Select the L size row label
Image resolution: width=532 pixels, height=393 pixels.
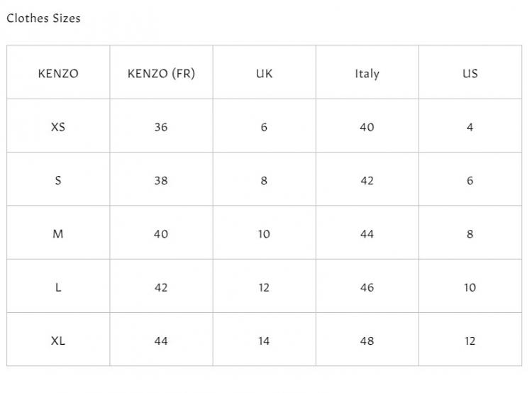[x=58, y=287]
